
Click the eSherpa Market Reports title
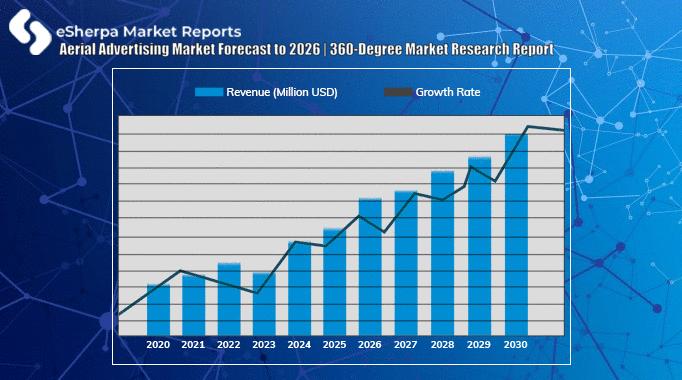[149, 32]
